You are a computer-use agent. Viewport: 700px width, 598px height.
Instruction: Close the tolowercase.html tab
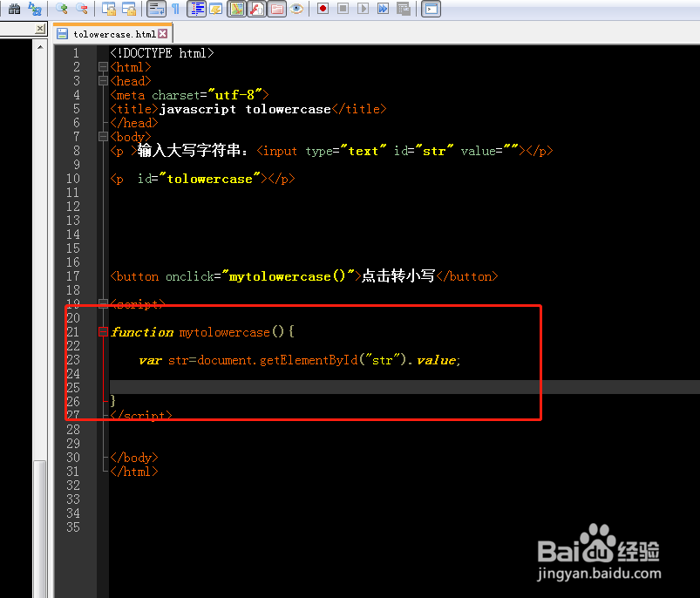click(163, 34)
